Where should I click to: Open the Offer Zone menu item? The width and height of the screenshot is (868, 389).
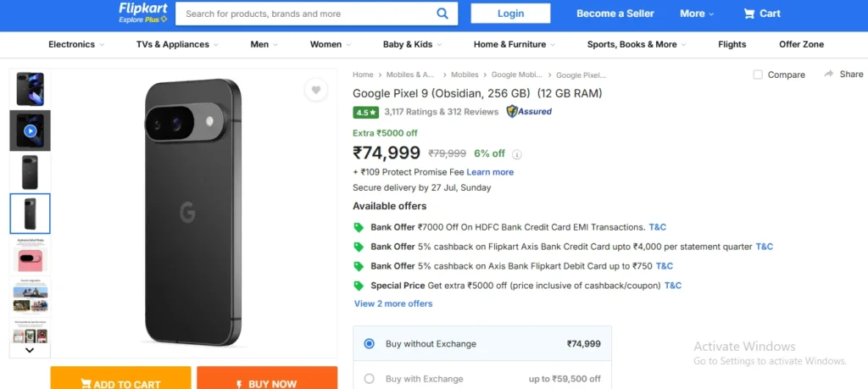(x=801, y=44)
